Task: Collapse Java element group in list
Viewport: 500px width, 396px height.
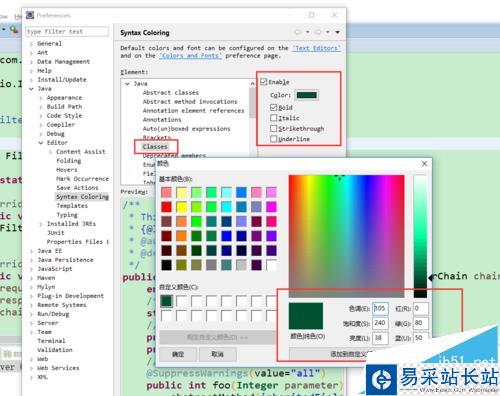Action: 127,84
